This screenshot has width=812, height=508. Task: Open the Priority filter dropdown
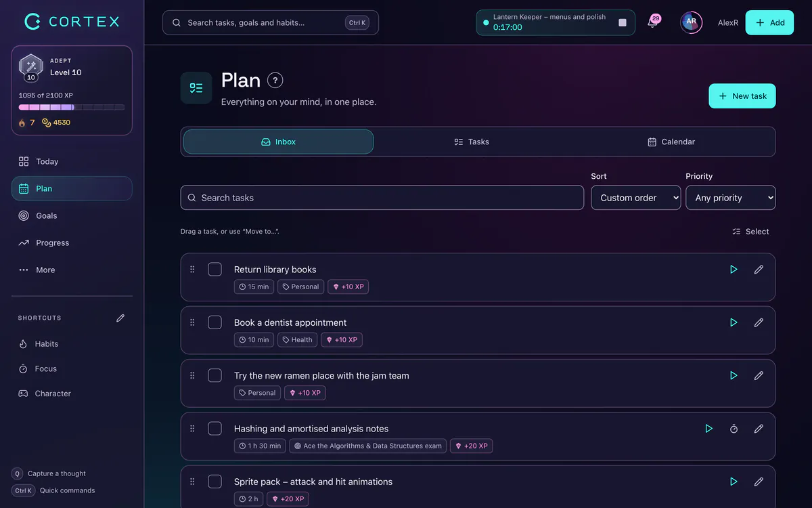tap(731, 198)
